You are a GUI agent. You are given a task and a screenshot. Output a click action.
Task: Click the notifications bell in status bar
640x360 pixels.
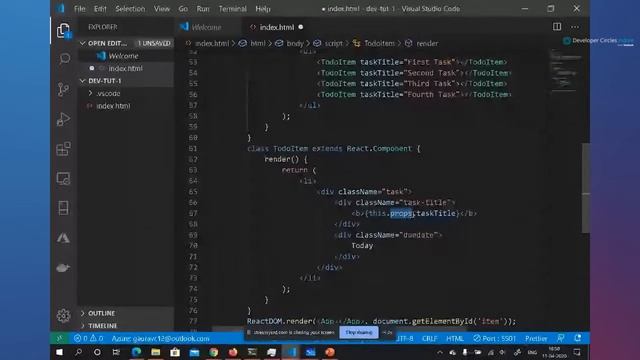(578, 338)
